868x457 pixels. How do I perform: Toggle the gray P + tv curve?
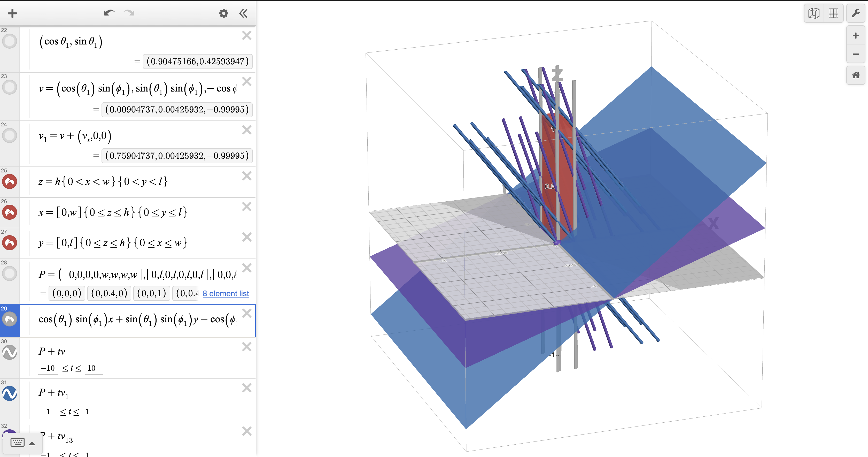(x=10, y=352)
